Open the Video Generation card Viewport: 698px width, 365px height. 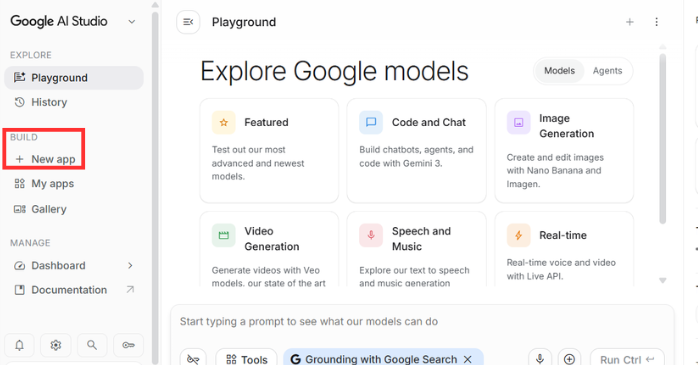[269, 249]
